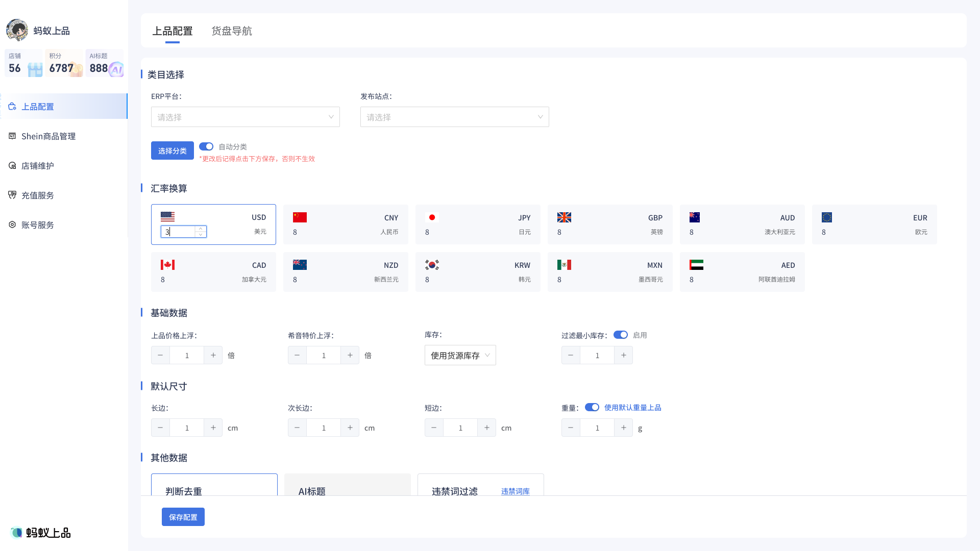Click the 店铺 shop count icon
The height and width of the screenshot is (551, 980).
pyautogui.click(x=35, y=69)
